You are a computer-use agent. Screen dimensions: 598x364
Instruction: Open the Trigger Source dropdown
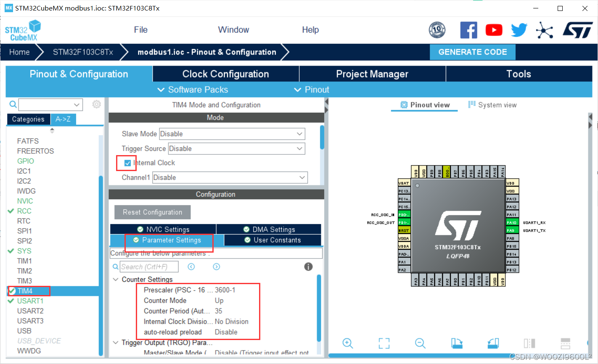[x=237, y=148]
